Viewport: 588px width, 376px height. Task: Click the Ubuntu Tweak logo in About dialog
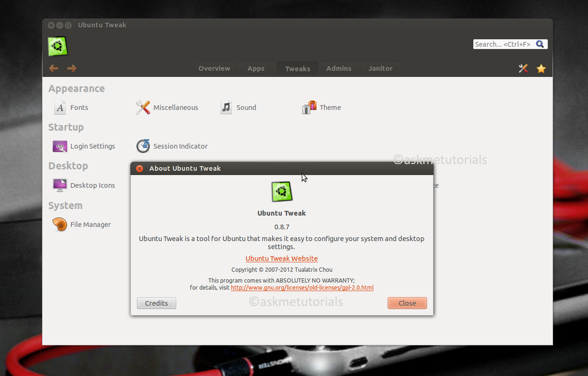coord(282,192)
